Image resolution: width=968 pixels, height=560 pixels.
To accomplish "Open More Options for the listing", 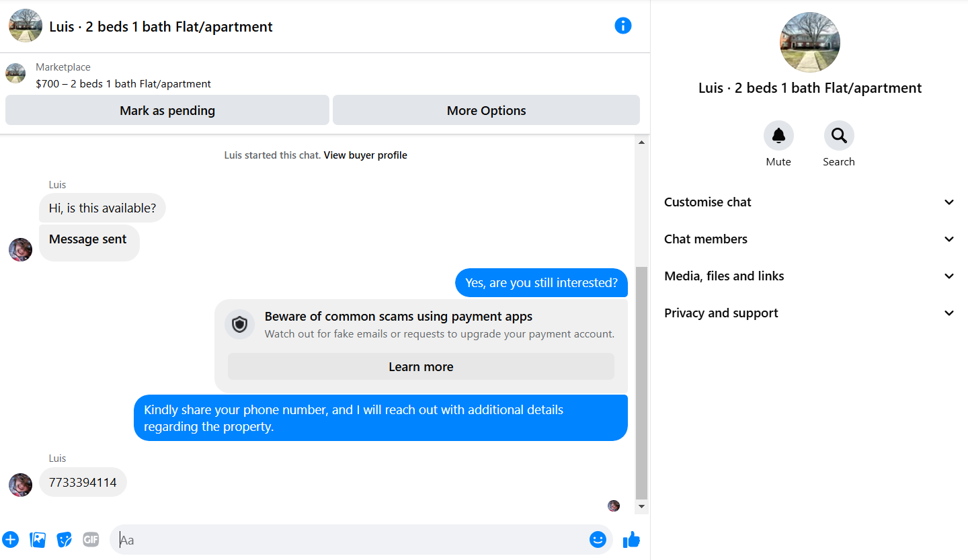I will tap(486, 110).
